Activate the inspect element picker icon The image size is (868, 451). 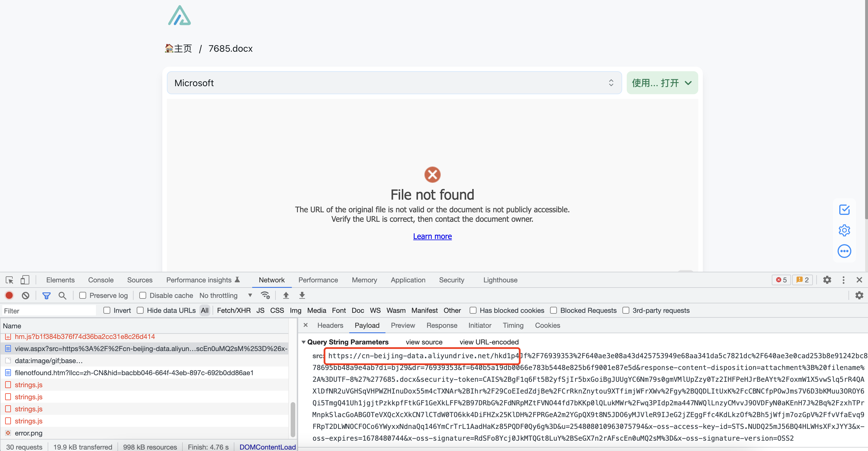coord(9,280)
